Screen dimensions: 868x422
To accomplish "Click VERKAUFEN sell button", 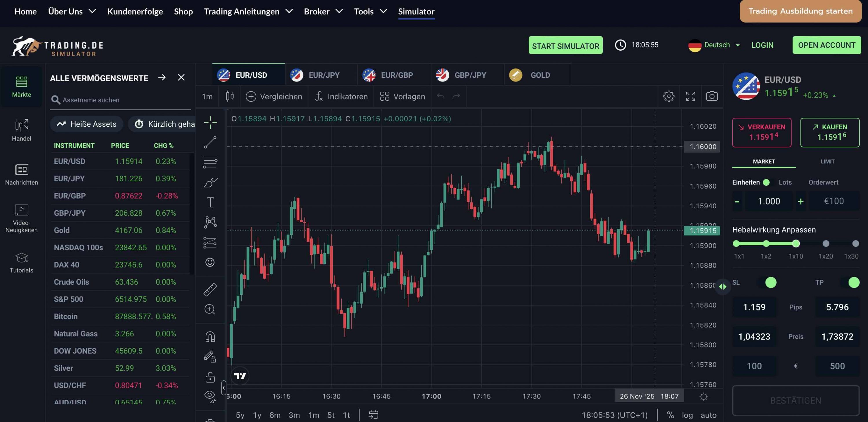I will coord(762,132).
